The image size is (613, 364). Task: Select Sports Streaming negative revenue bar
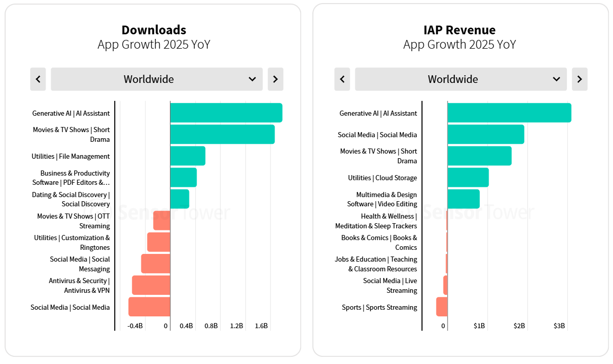[442, 307]
